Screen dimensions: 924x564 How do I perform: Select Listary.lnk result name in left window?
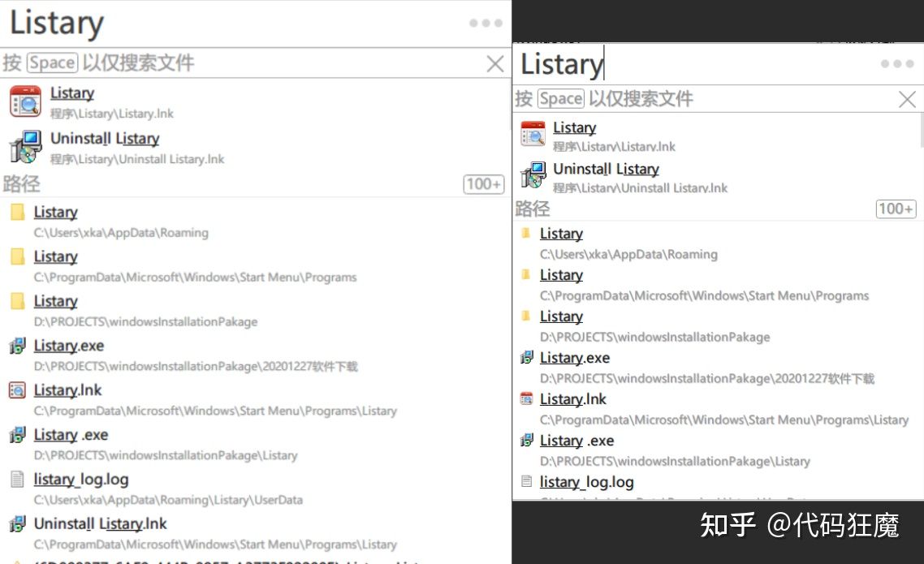pos(67,390)
